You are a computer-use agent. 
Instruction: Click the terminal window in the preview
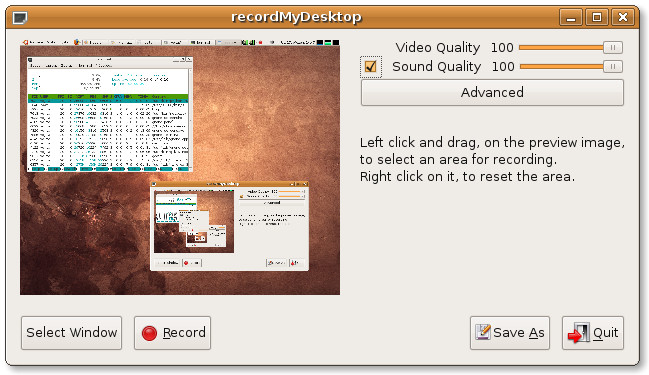[110, 114]
